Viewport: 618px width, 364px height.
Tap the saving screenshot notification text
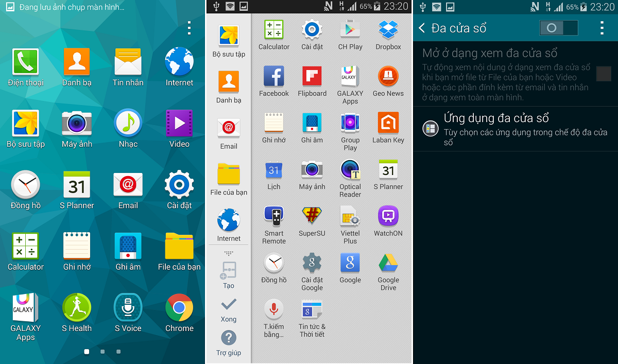click(x=72, y=7)
